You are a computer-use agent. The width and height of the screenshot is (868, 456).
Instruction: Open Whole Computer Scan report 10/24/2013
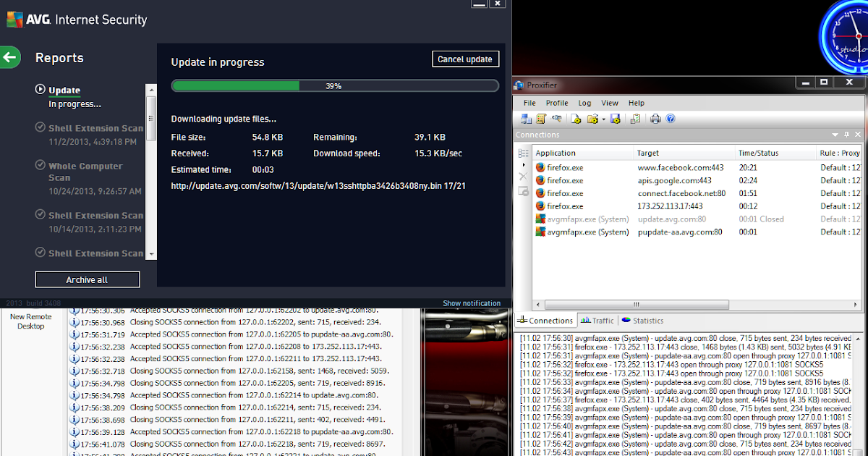89,179
